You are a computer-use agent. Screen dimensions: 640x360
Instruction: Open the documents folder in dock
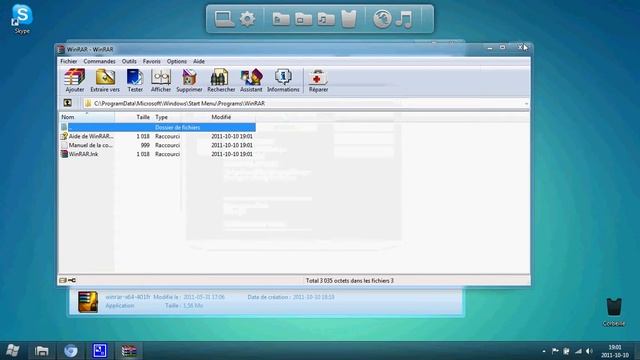[x=281, y=19]
